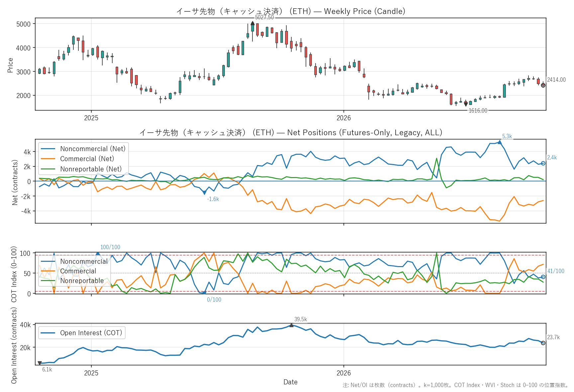This screenshot has width=574, height=392.
Task: Click the footnote about Net/OI contracts
Action: click(455, 385)
